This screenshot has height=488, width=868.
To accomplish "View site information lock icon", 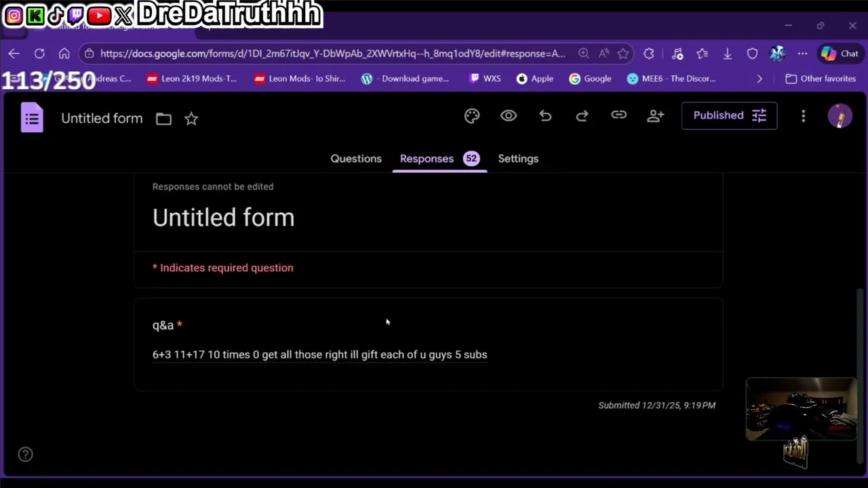I will coord(90,54).
